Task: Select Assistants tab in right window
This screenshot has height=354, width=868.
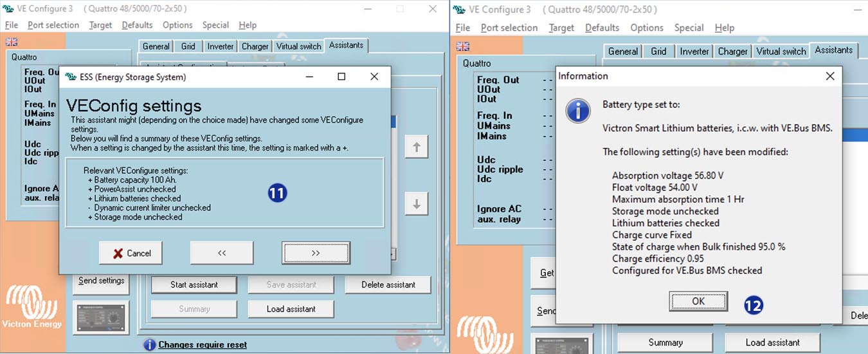Action: click(x=833, y=50)
